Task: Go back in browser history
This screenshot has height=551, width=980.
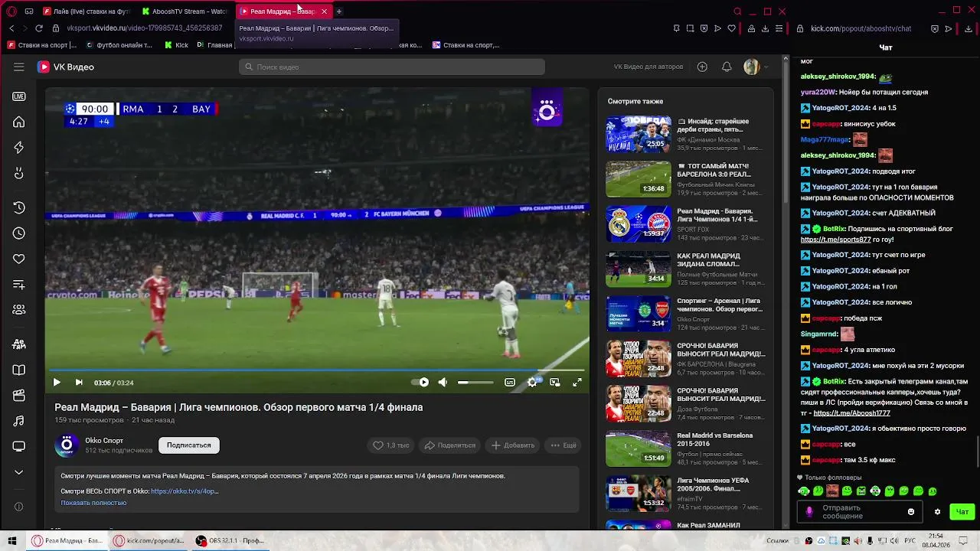Action: click(11, 28)
